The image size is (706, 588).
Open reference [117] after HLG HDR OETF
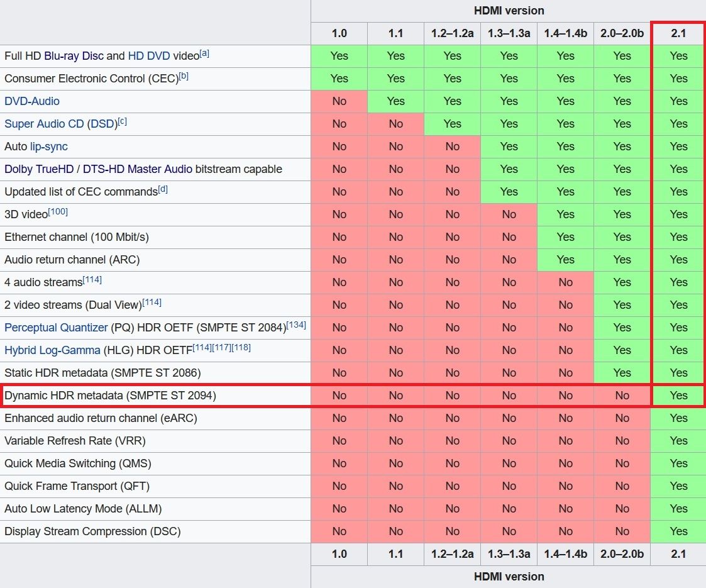coord(221,348)
